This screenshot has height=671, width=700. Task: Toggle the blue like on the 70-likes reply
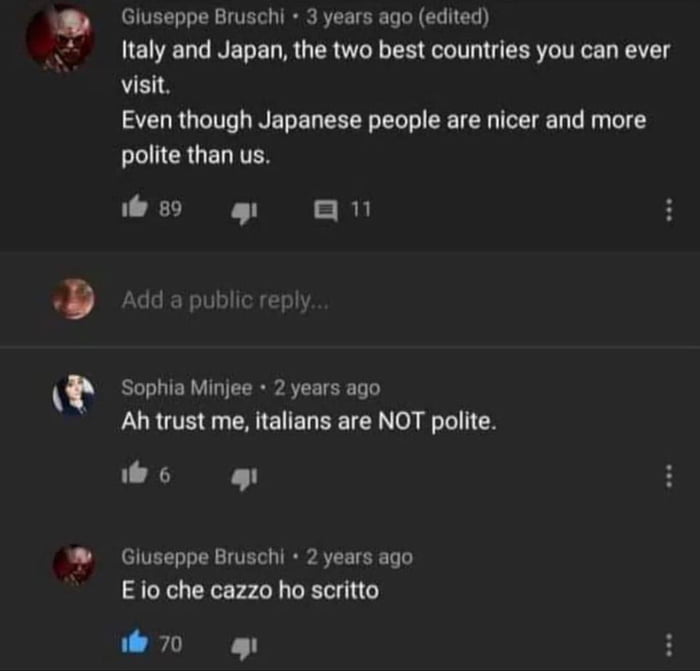(x=134, y=642)
